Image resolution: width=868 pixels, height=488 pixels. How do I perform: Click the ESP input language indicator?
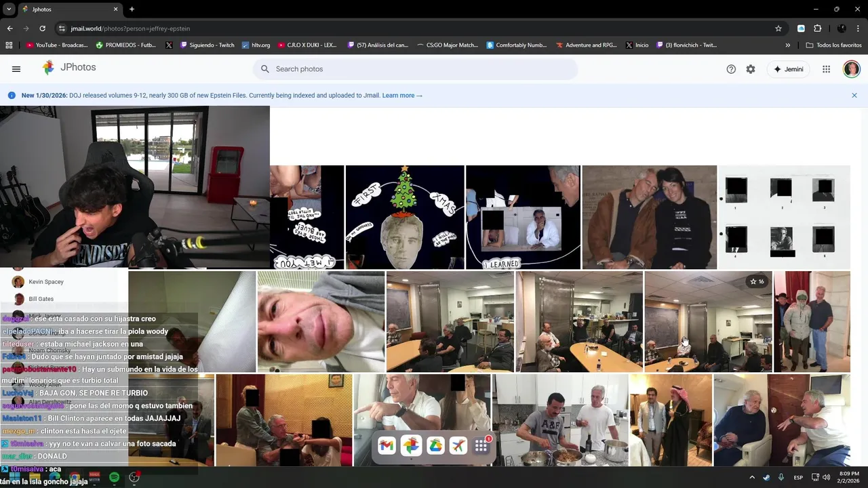point(798,477)
